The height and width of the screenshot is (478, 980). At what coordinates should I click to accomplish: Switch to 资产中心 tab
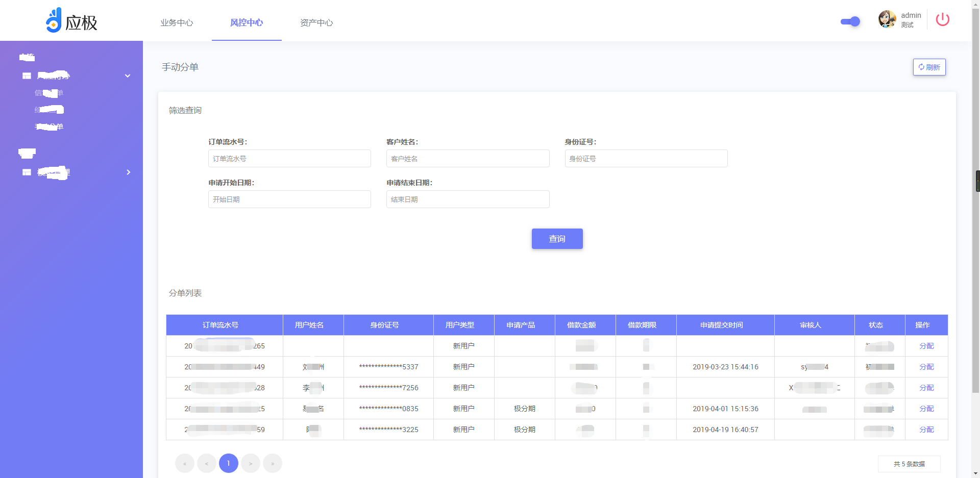316,22
